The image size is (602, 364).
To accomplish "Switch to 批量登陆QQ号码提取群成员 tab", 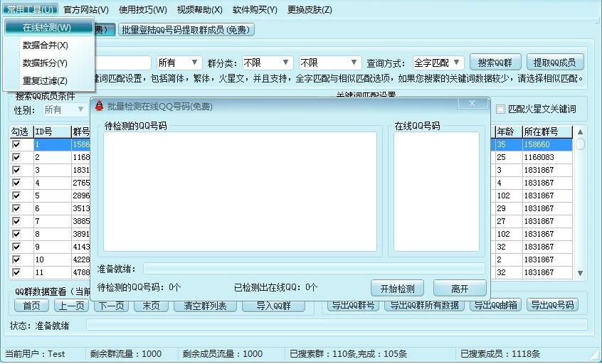I will coord(186,30).
